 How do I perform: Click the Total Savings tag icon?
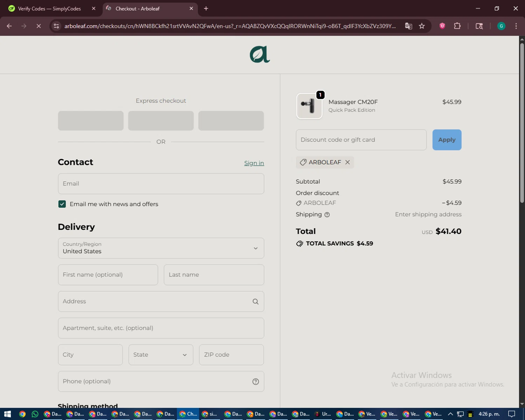pos(300,244)
